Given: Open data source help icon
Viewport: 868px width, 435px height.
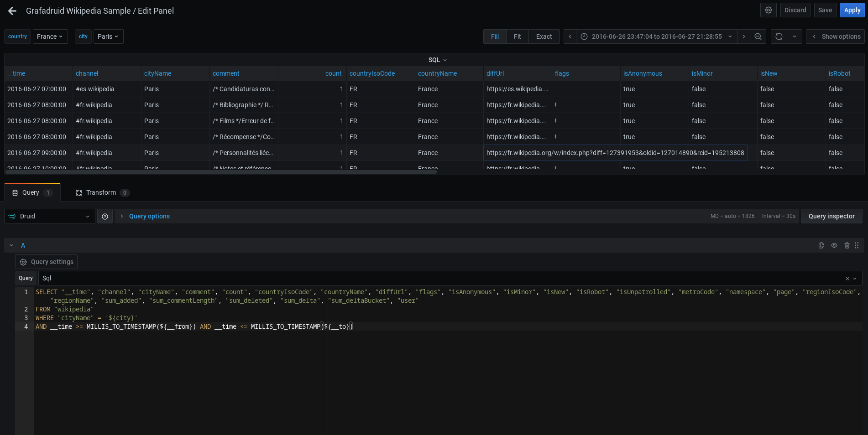Looking at the screenshot, I should (105, 216).
